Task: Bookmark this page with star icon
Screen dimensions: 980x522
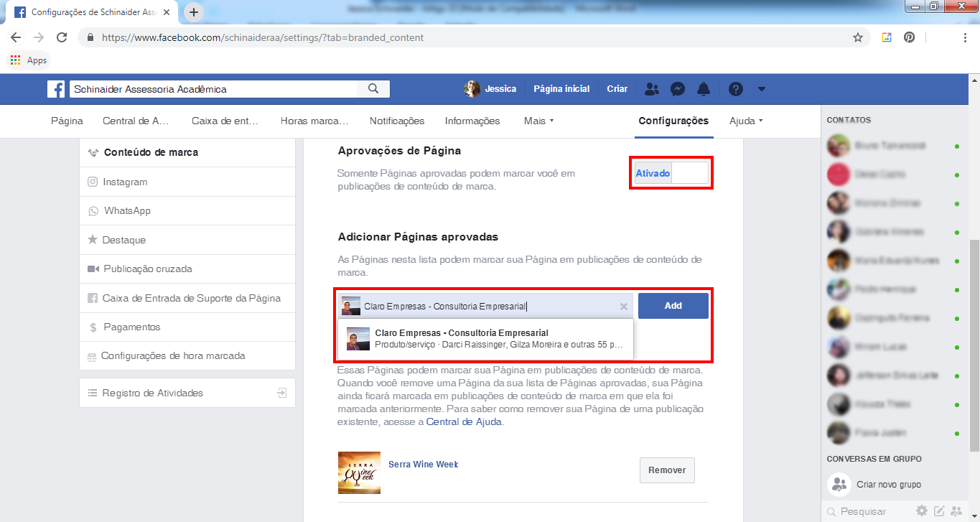Action: pos(858,37)
